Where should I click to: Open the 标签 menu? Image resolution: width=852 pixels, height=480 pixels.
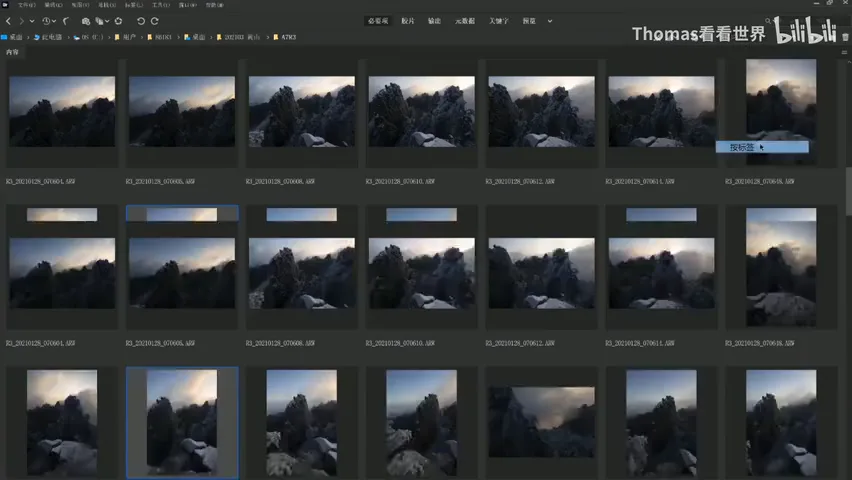[x=134, y=5]
